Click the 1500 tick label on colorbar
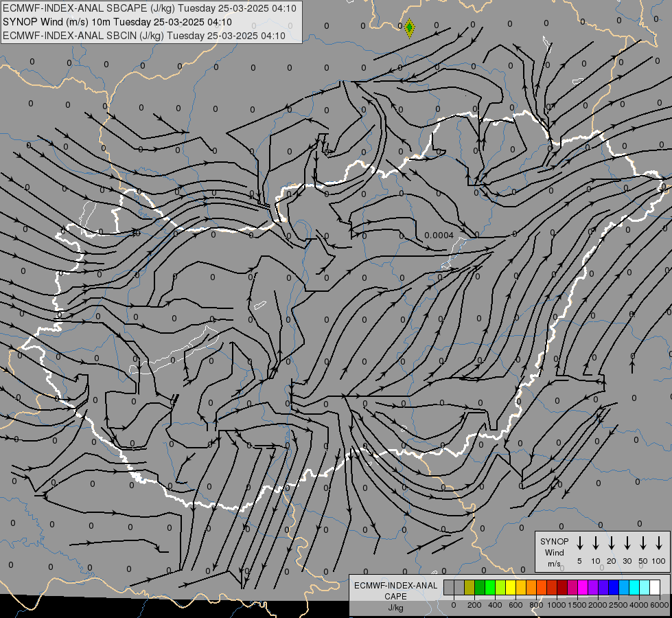The width and height of the screenshot is (672, 618). (577, 605)
